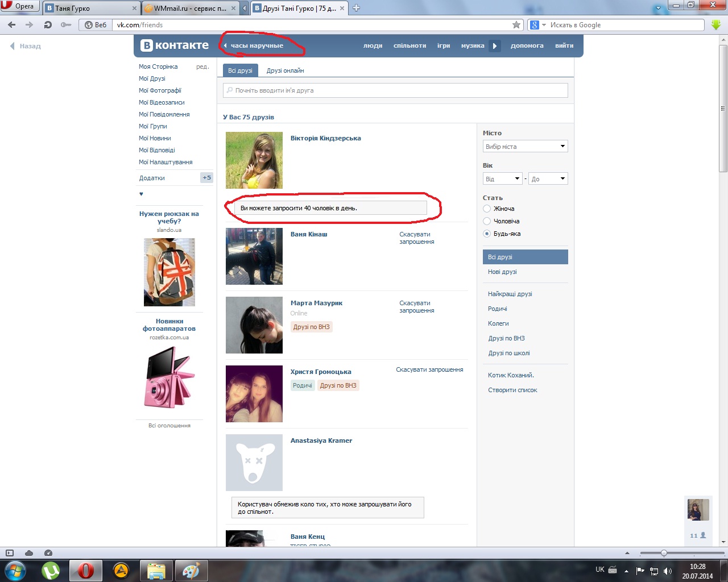Viewport: 728px width, 582px height.
Task: Click the volume speaker tray icon
Action: pyautogui.click(x=668, y=571)
